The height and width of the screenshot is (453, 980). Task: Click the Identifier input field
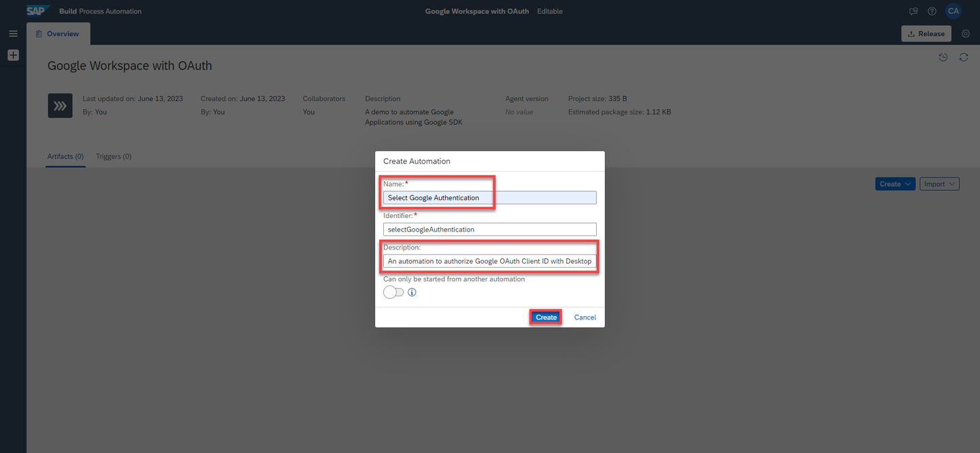coord(490,230)
